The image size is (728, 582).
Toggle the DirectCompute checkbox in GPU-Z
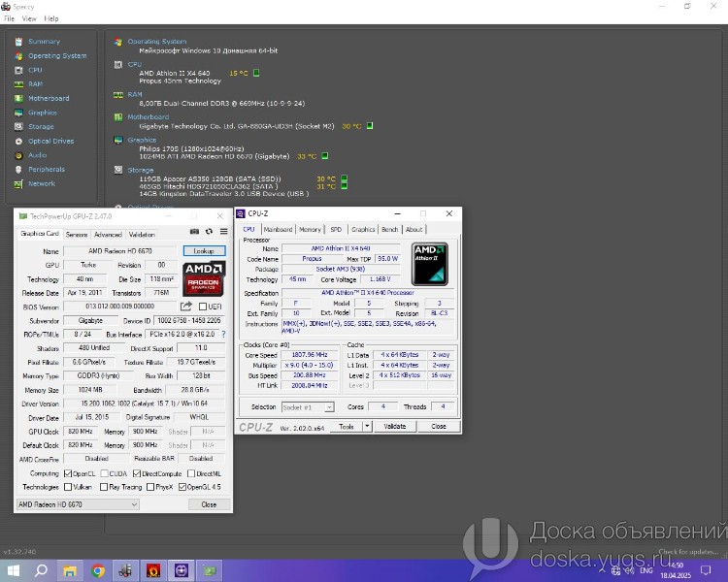(137, 474)
